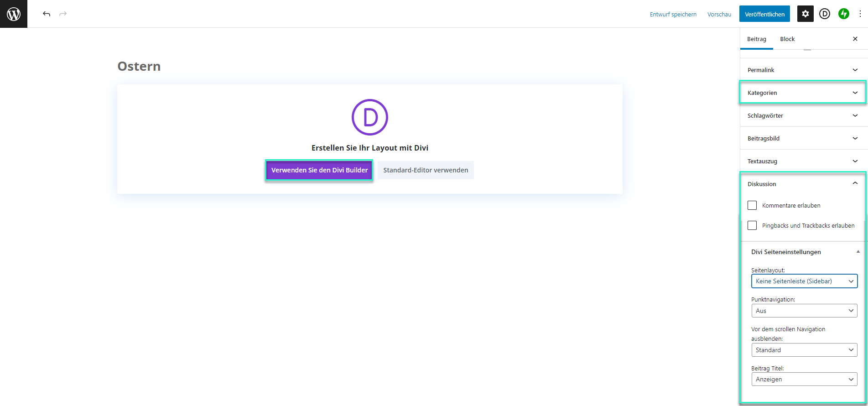Click the undo arrow icon

47,14
